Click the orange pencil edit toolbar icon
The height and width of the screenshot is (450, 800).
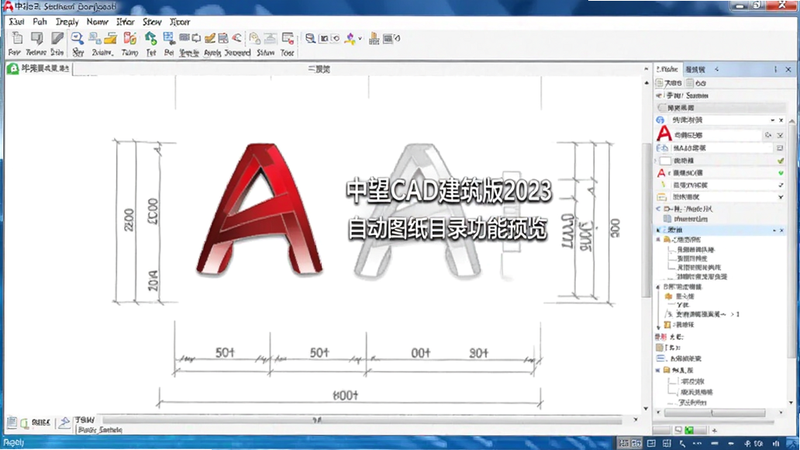pyautogui.click(x=210, y=38)
